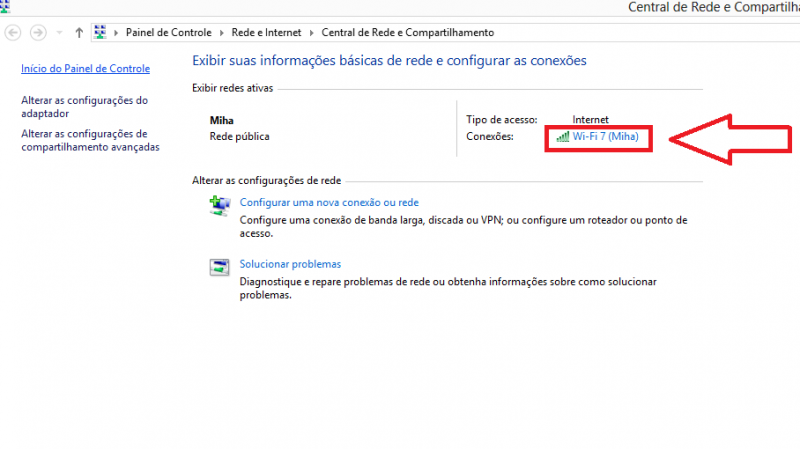Open Configurar uma nova conexão ou rede
800x449 pixels.
[328, 202]
